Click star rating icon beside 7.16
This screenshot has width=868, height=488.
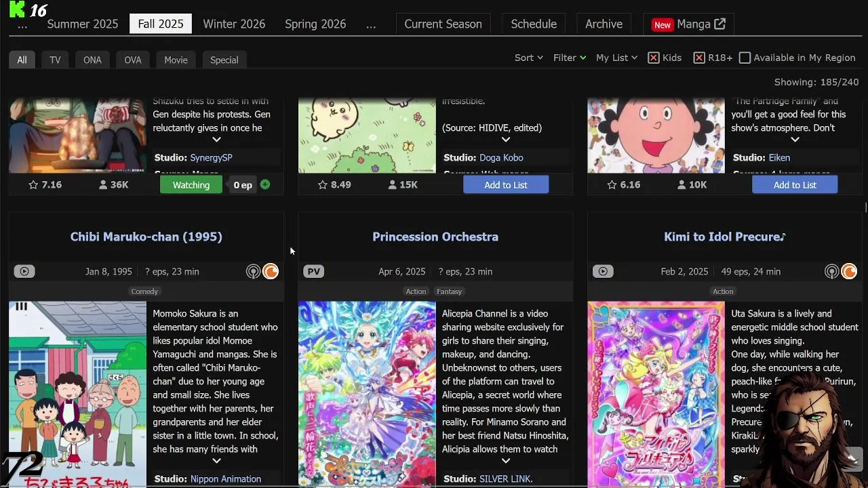[33, 184]
